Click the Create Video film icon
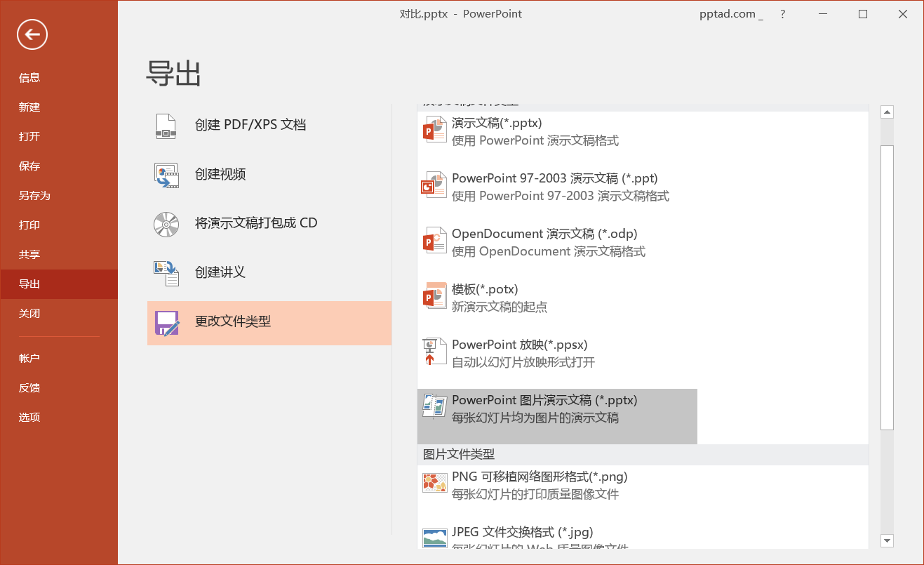Image resolution: width=924 pixels, height=565 pixels. click(166, 175)
